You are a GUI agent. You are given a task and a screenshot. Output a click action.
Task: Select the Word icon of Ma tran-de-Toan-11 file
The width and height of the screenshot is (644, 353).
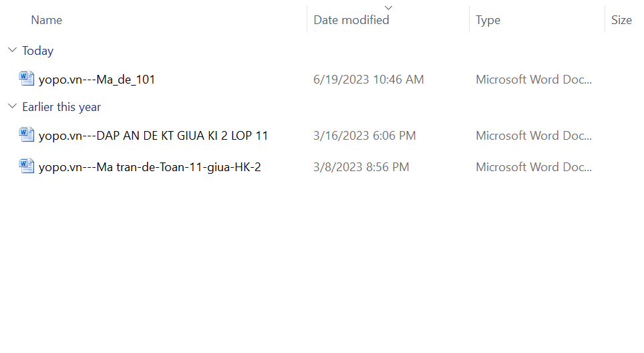(27, 166)
